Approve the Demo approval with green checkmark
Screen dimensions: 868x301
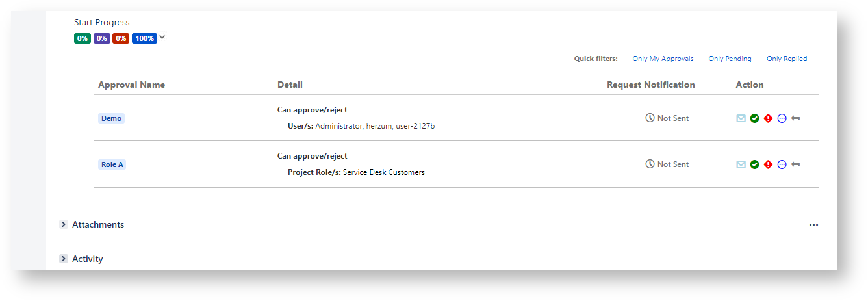coord(754,118)
